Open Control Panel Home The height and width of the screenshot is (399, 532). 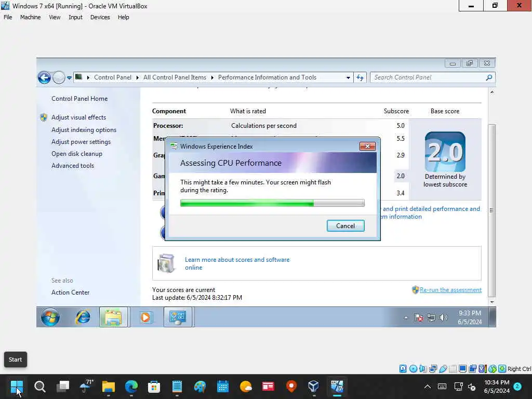click(x=79, y=99)
